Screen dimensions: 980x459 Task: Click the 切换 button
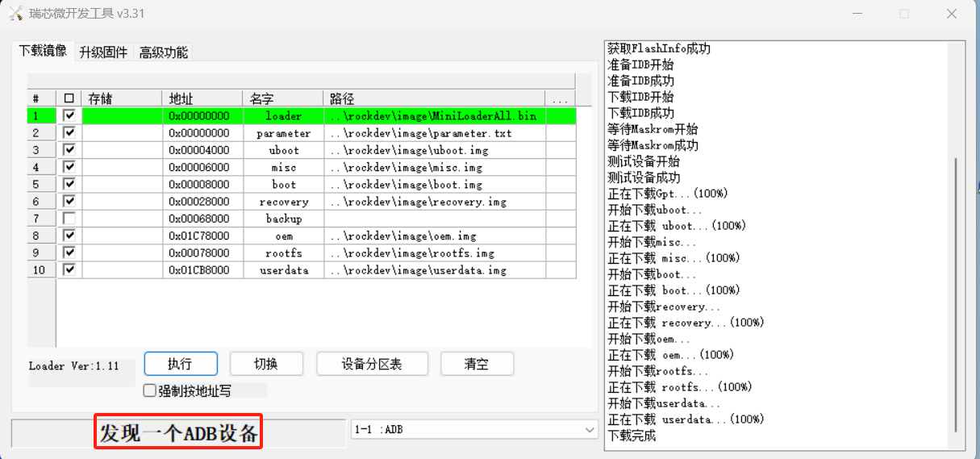click(266, 364)
